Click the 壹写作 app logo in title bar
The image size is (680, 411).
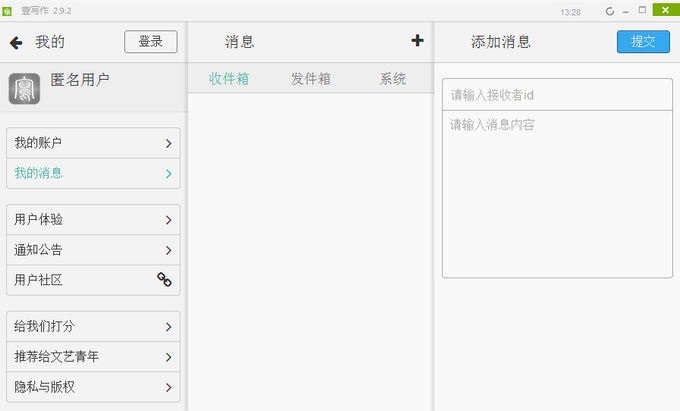(x=7, y=11)
